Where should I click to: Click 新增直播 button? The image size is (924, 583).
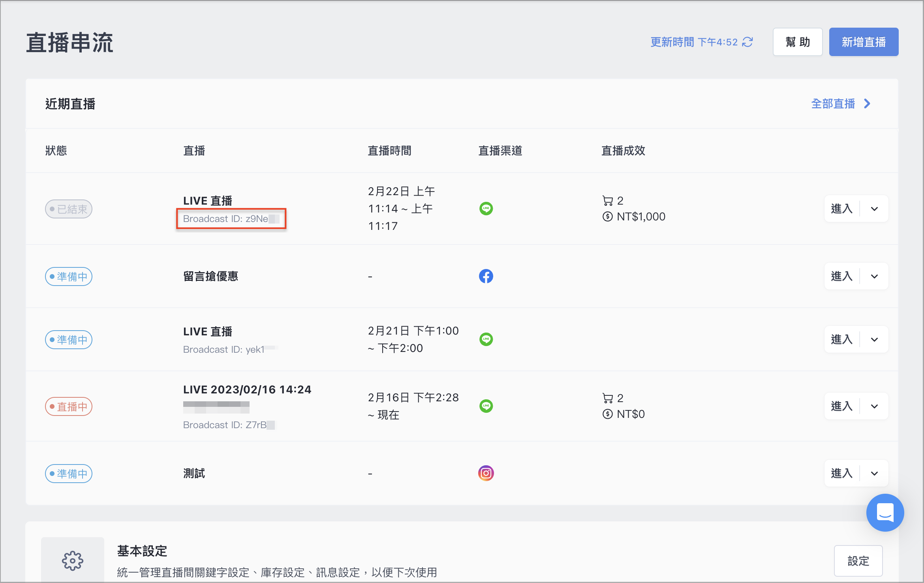tap(864, 42)
